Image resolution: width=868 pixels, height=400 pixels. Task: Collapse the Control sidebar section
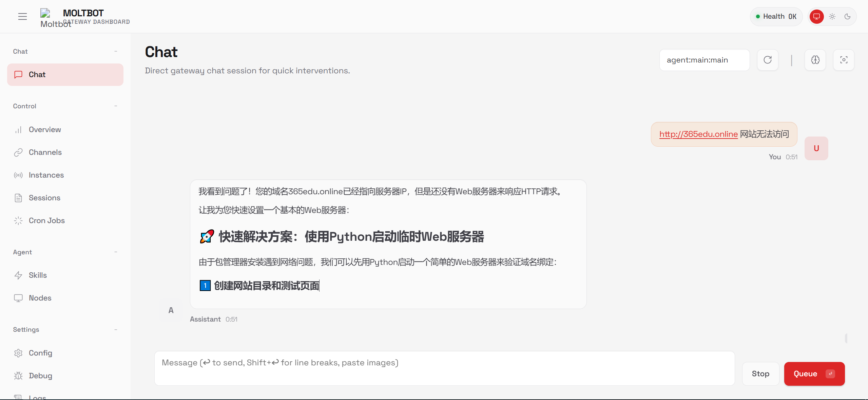(116, 106)
